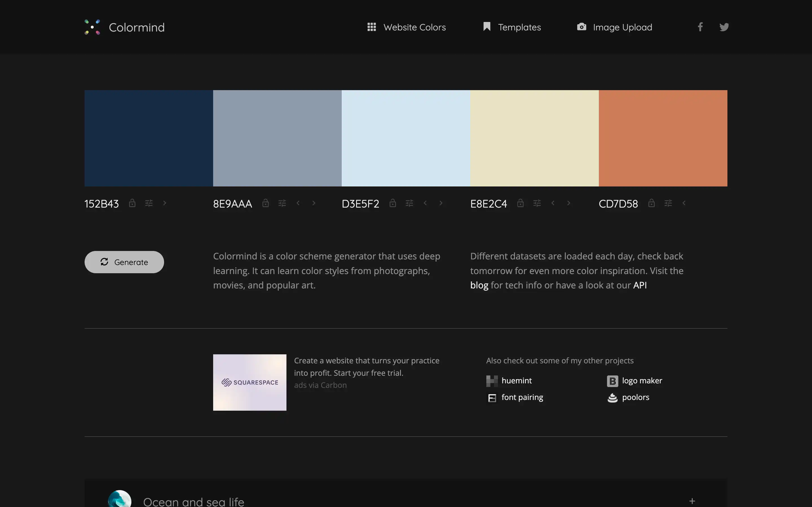Move color 8E9AAA left with arrow
The width and height of the screenshot is (812, 507).
298,203
